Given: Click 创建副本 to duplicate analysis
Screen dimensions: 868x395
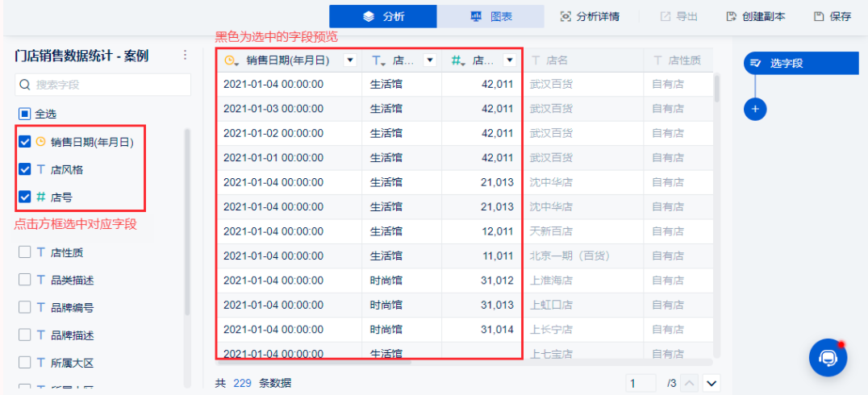Looking at the screenshot, I should (756, 17).
